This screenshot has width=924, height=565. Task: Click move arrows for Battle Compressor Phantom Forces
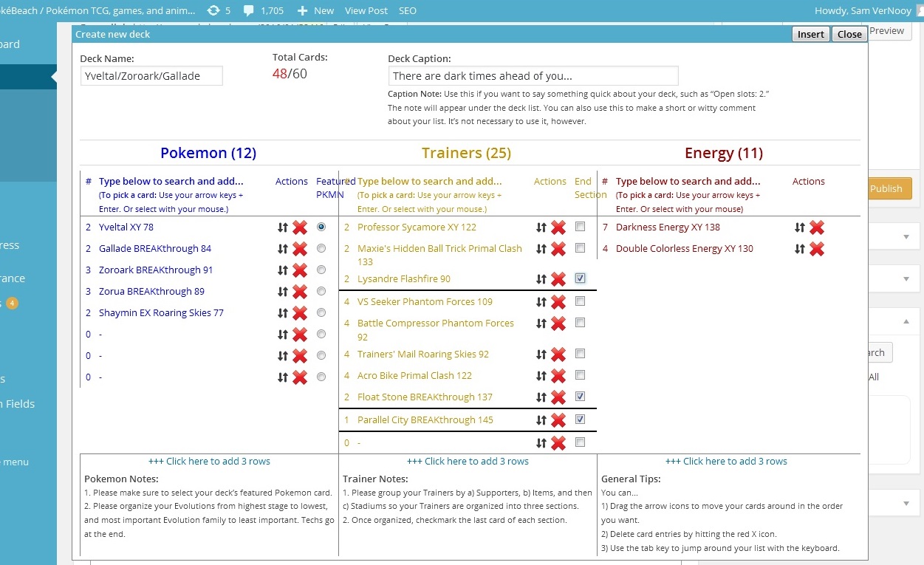(541, 323)
